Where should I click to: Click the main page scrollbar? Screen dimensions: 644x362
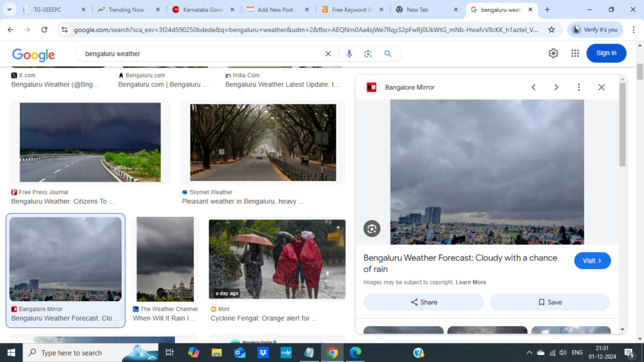pos(640,71)
